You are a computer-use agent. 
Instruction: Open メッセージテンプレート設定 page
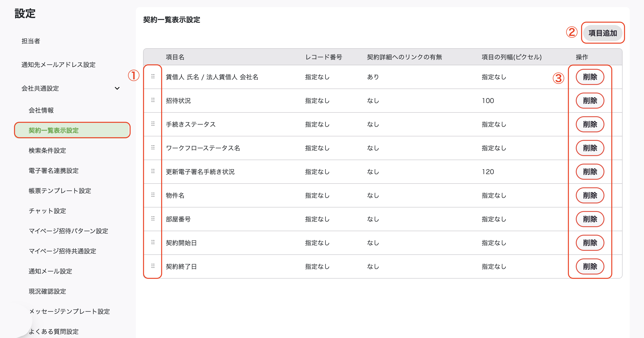[x=70, y=311]
